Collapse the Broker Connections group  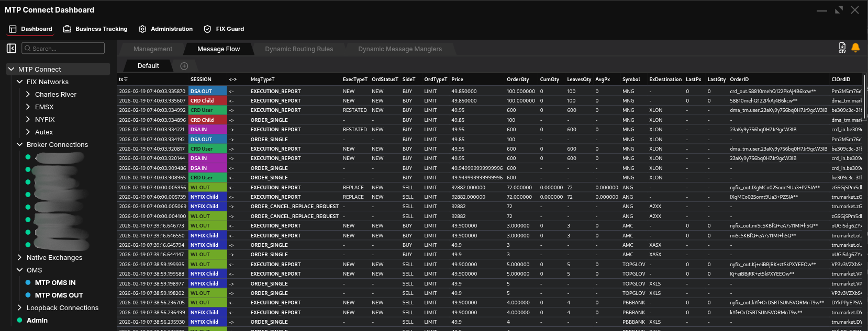coord(20,145)
